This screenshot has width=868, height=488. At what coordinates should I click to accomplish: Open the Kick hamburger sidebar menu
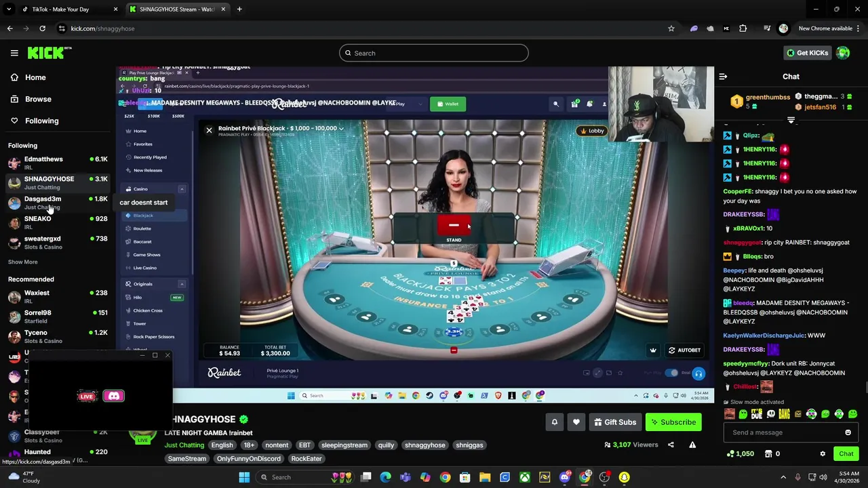(x=14, y=53)
